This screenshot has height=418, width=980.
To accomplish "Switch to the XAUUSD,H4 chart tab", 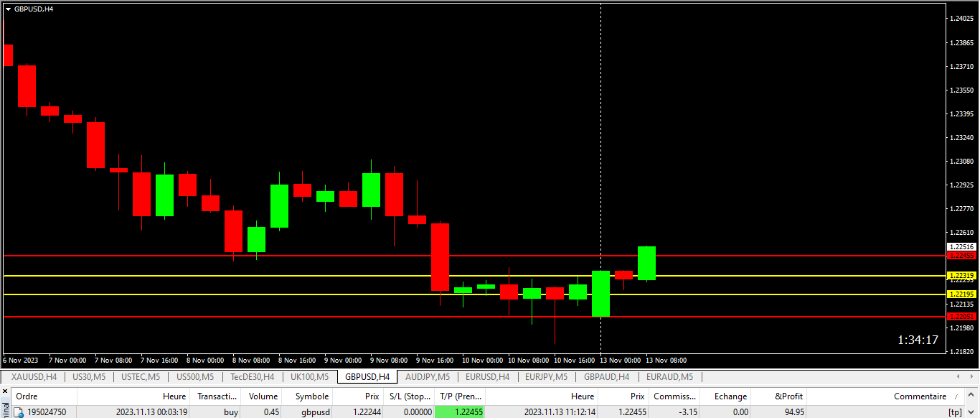I will pyautogui.click(x=34, y=376).
